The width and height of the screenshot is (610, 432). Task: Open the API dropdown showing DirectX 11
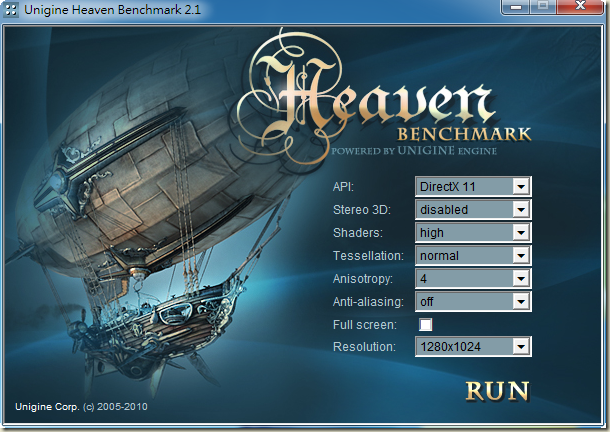tap(473, 186)
